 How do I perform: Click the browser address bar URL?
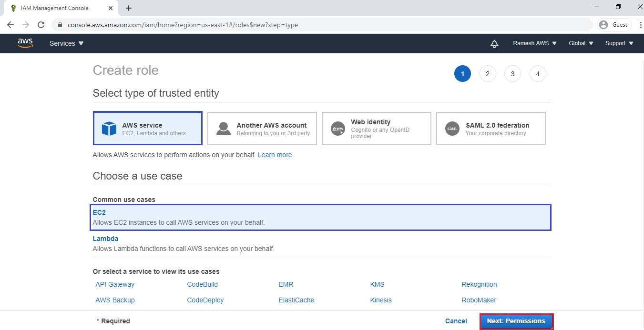pos(183,25)
